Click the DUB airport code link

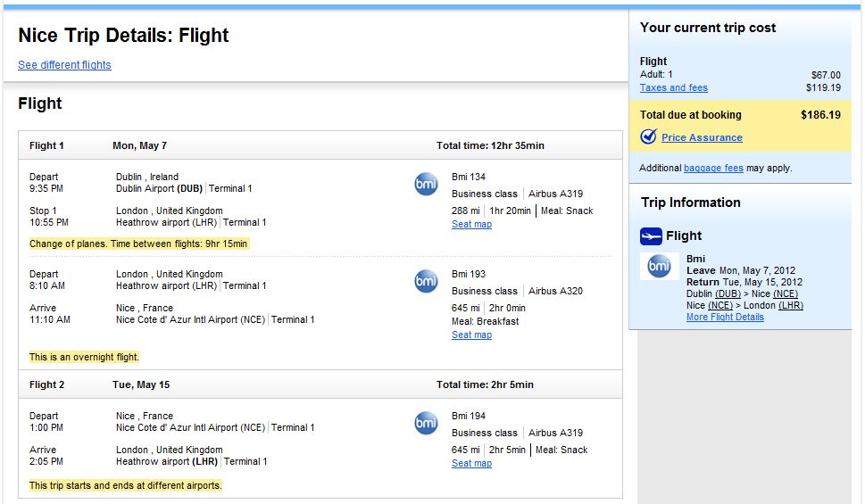point(728,293)
